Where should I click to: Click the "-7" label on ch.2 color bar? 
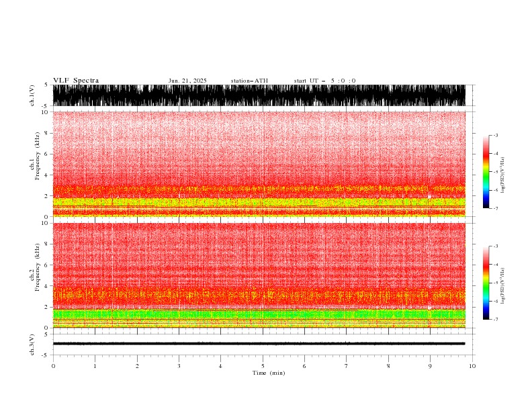495,320
